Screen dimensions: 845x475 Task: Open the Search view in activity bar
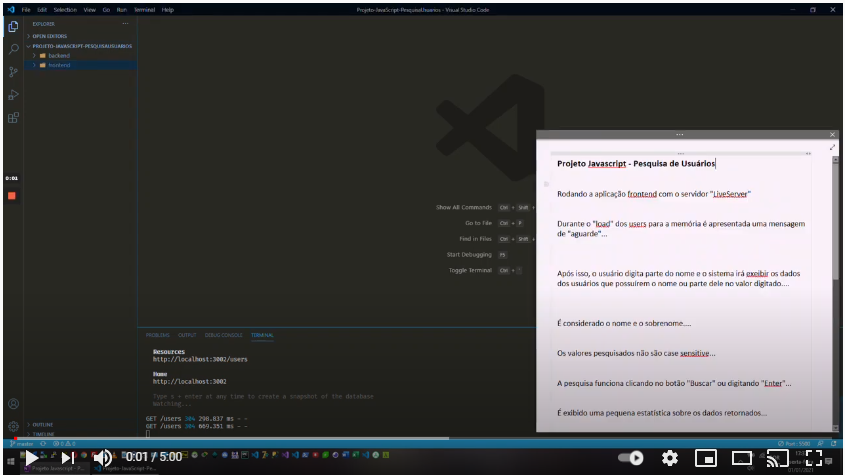(x=13, y=49)
